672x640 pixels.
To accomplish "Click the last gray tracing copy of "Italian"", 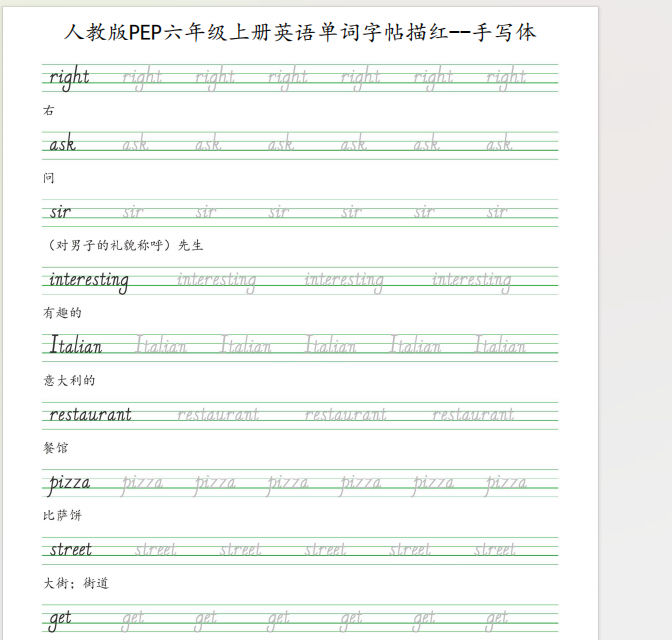I will 500,346.
